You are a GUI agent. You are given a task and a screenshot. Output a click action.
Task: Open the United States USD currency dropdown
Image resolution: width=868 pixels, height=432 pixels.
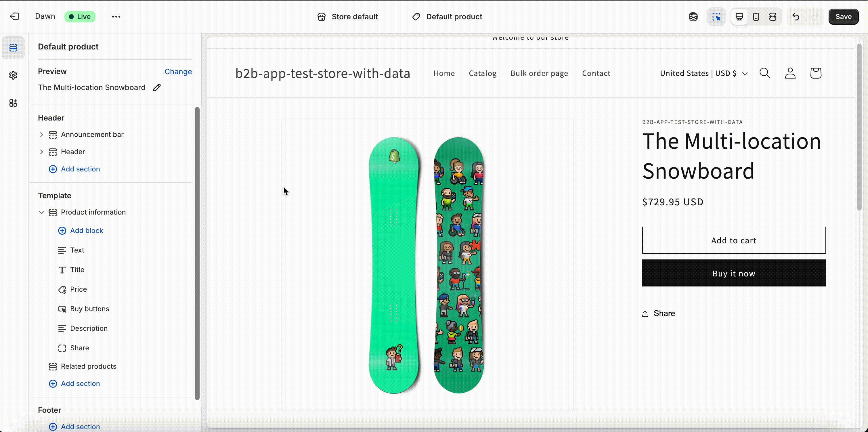pyautogui.click(x=703, y=73)
